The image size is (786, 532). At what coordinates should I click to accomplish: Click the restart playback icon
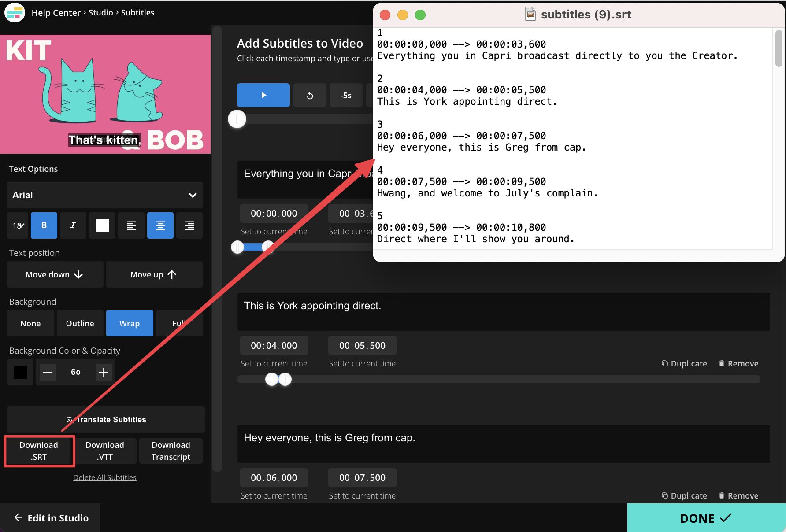pos(310,95)
